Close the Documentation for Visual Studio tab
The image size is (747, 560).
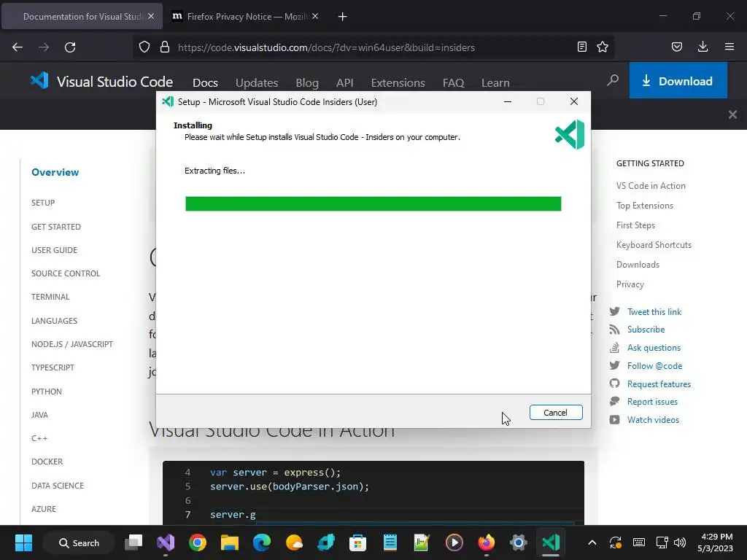pos(151,16)
